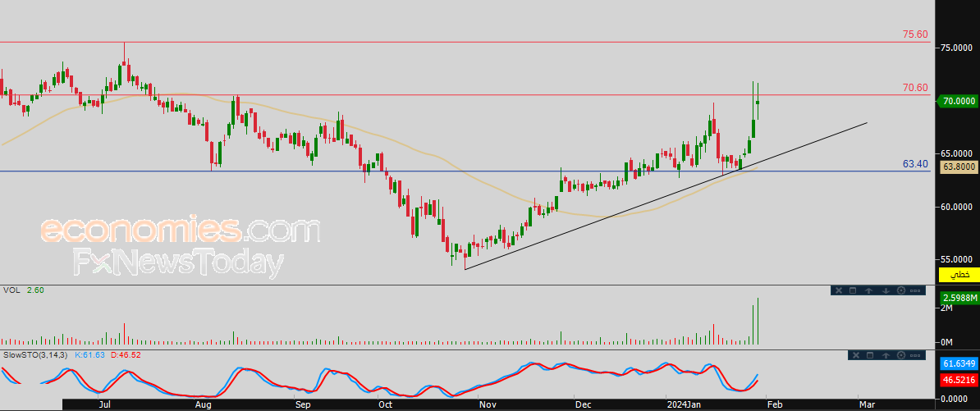This screenshot has width=980, height=411.
Task: Click the Aug label on time axis
Action: (203, 404)
